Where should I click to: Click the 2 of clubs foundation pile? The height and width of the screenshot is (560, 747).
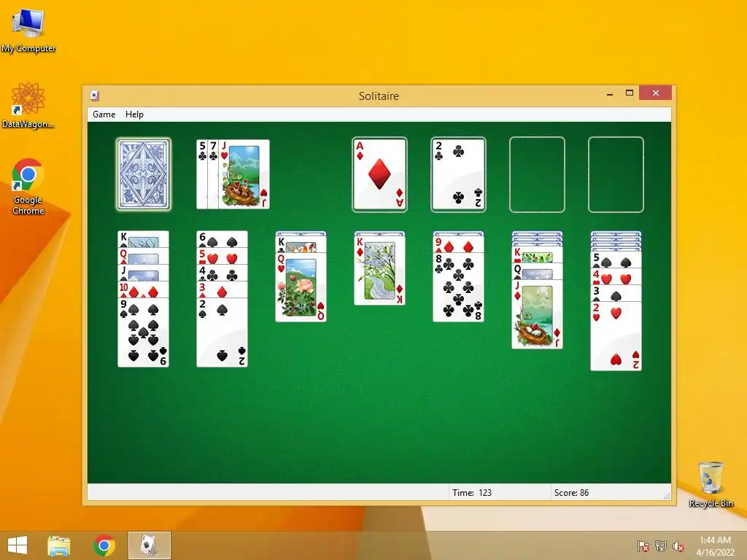point(458,174)
